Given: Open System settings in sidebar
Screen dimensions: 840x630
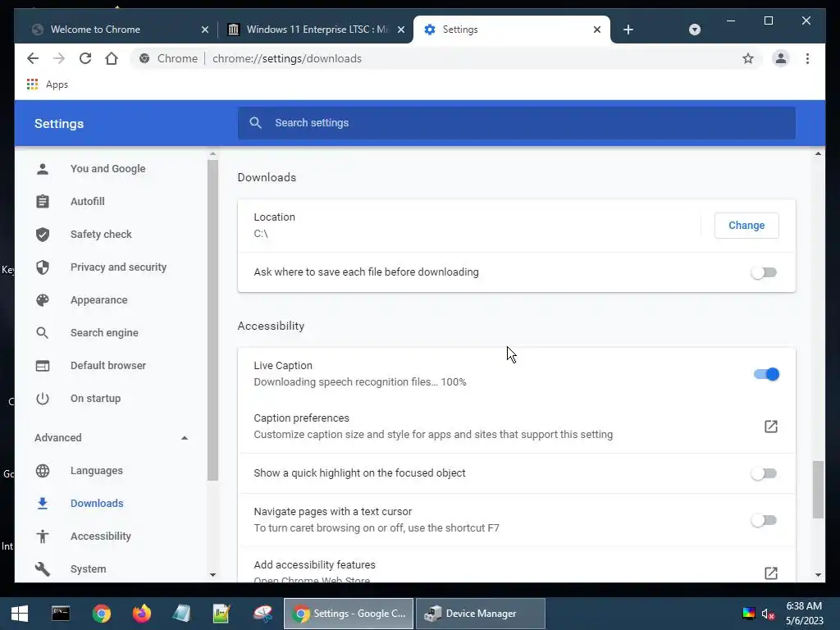Looking at the screenshot, I should 88,569.
